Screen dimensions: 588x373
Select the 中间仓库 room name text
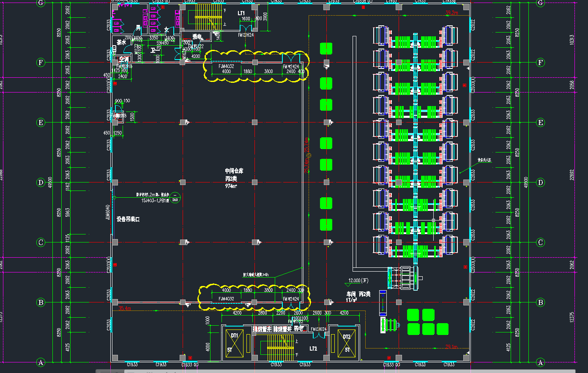point(234,171)
